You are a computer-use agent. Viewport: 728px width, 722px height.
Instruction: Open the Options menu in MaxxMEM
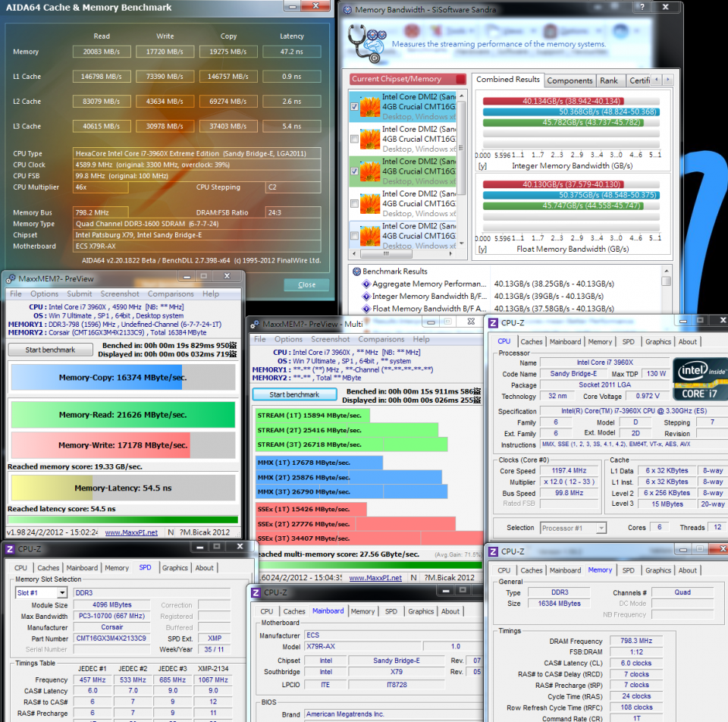coord(44,294)
